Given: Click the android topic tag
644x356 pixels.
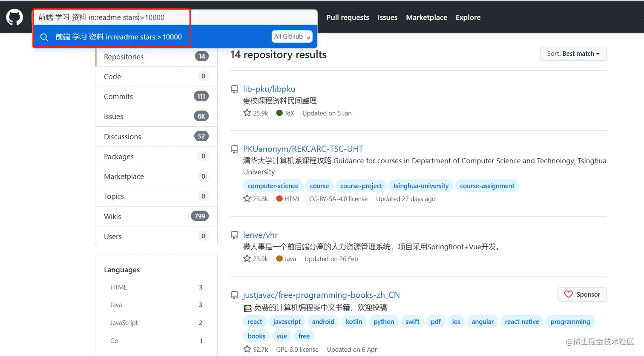Looking at the screenshot, I should coord(323,322).
